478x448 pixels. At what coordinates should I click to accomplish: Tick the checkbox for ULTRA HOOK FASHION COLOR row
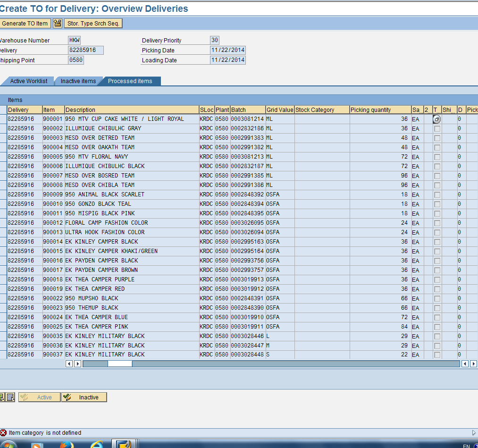[x=437, y=232]
